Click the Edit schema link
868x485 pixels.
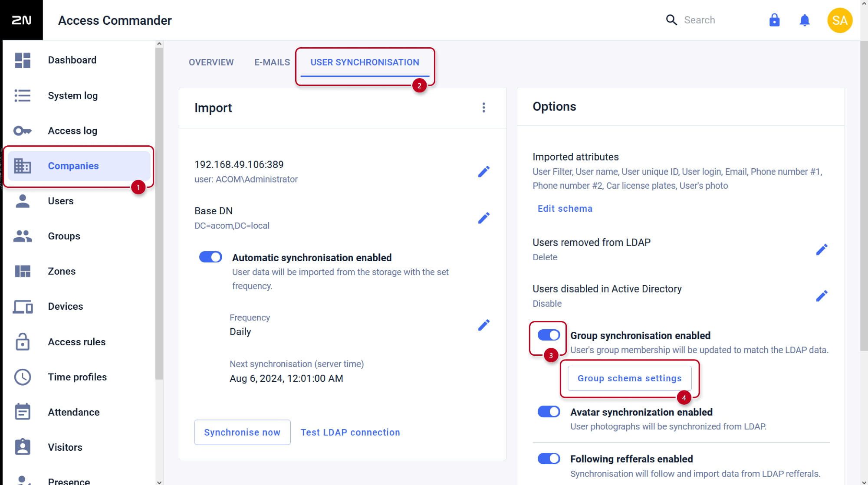[565, 208]
